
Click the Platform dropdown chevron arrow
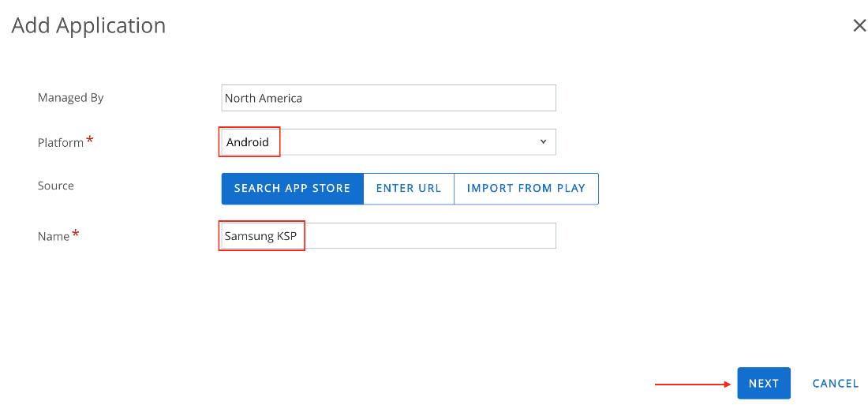(543, 142)
